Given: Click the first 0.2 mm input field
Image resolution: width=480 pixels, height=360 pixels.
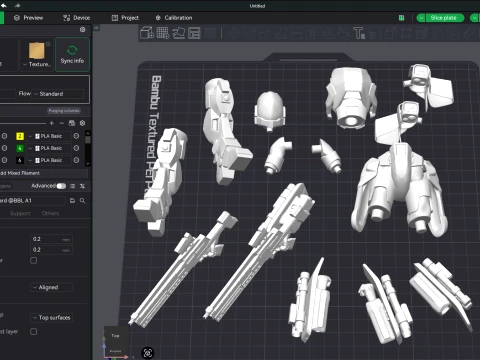Looking at the screenshot, I should 52,239.
